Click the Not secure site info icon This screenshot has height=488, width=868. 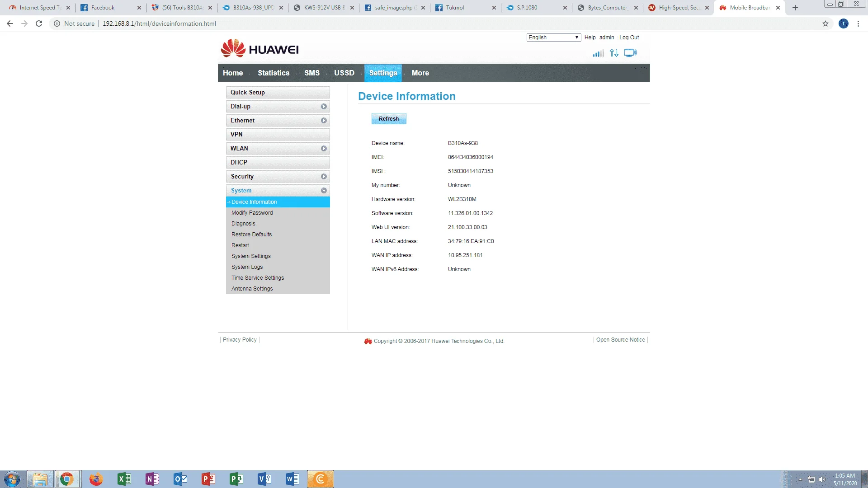pos(57,23)
